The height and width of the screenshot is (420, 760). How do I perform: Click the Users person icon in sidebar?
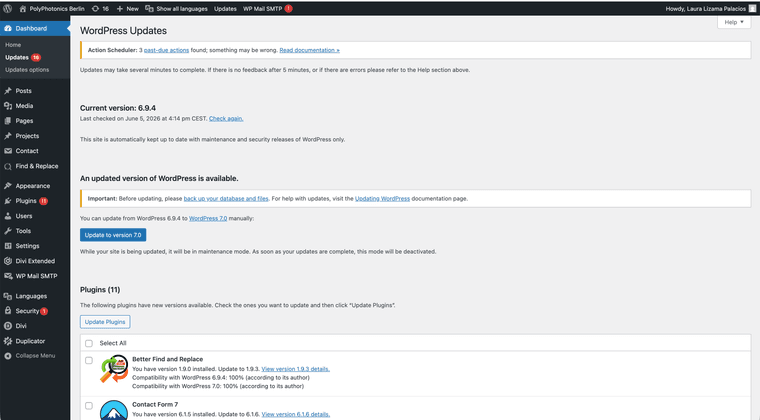[x=8, y=216]
